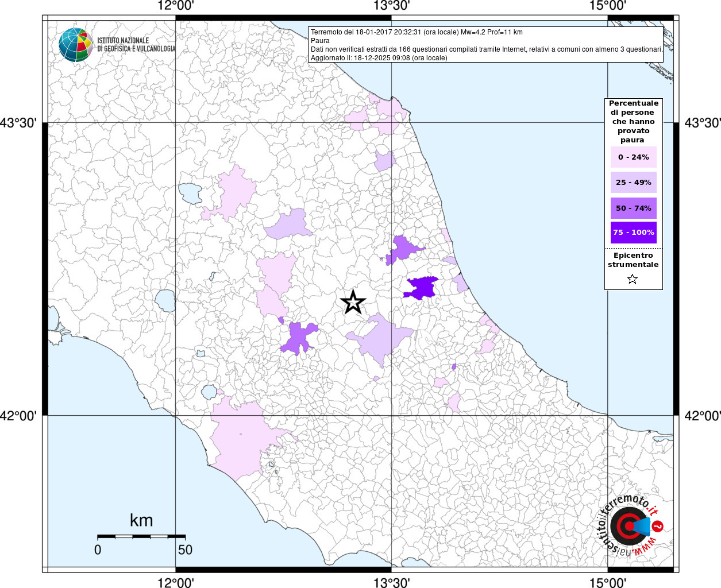Select the 75 - 100% legend swatch

(x=633, y=233)
